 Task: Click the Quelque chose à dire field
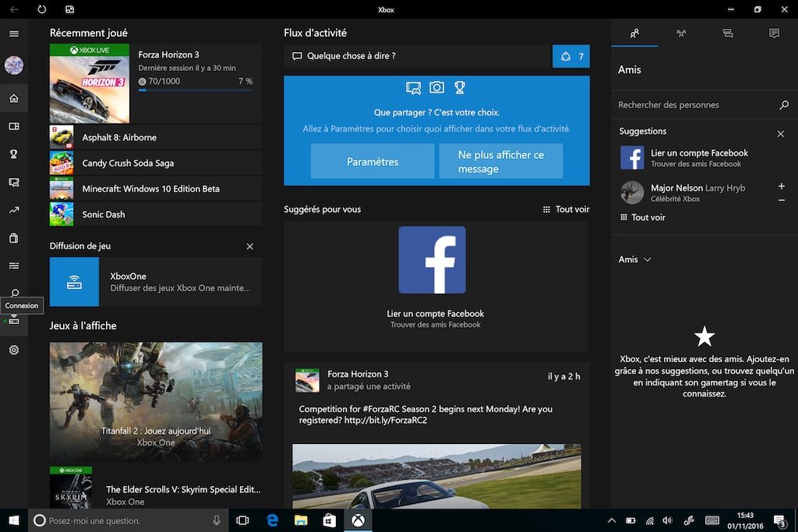click(x=418, y=56)
